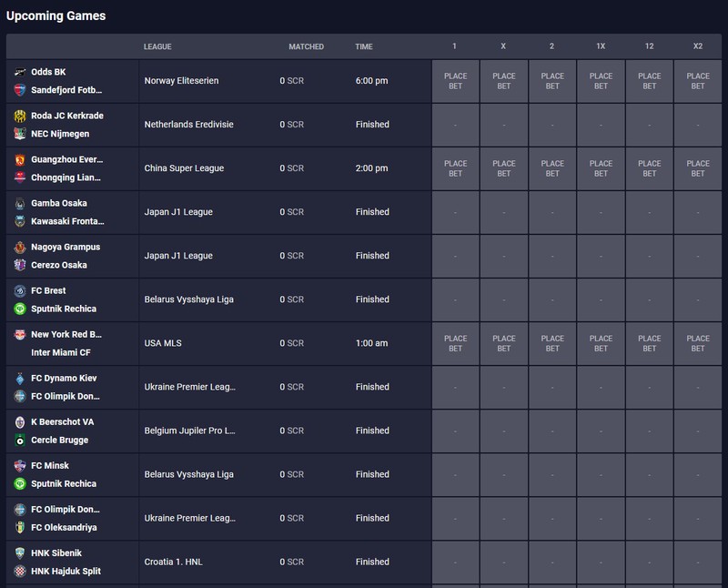Click the FC Dynamo Kiev crest
This screenshot has width=728, height=588.
tap(20, 378)
